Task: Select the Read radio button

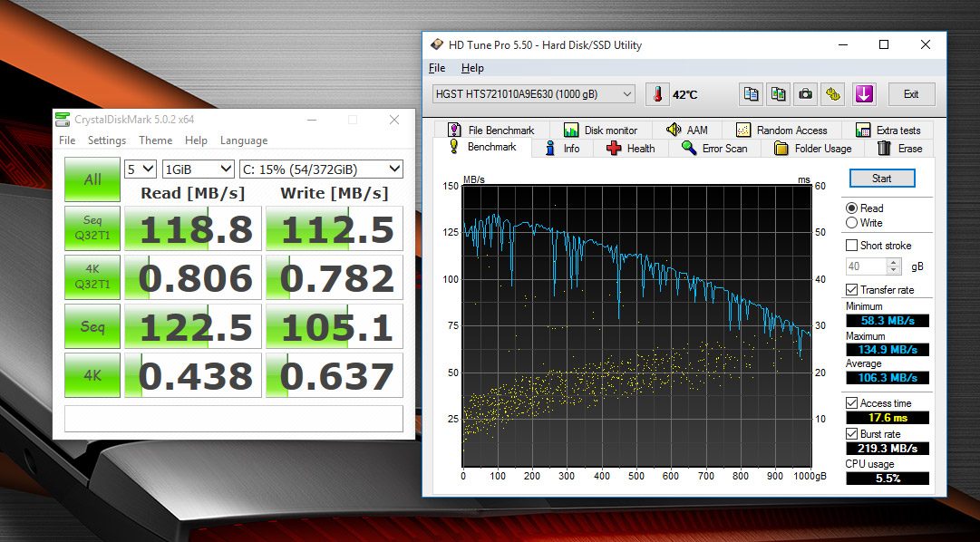Action: (851, 208)
